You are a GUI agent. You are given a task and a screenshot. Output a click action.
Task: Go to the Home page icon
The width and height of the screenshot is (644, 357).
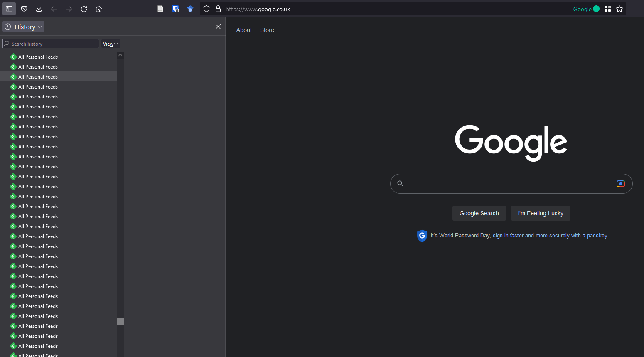tap(99, 9)
